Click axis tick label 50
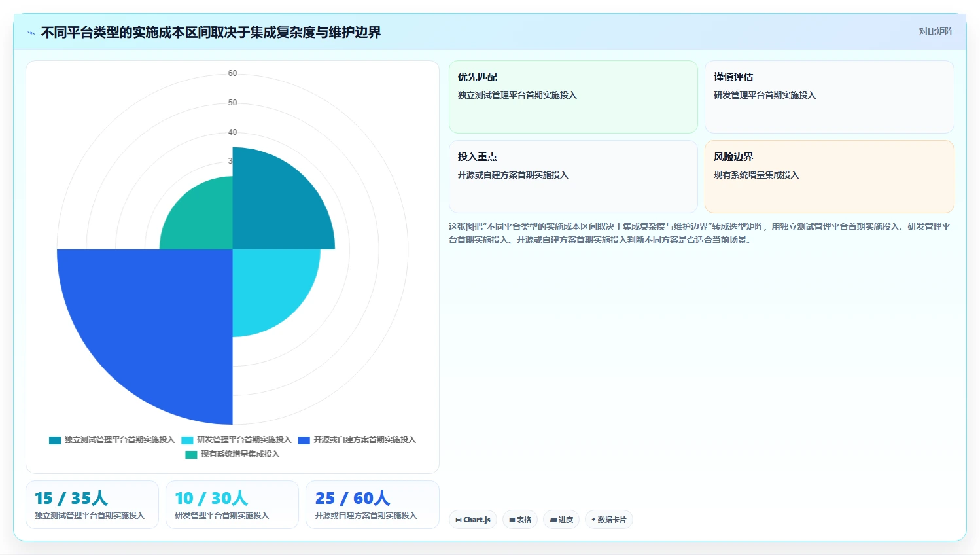The width and height of the screenshot is (980, 555). [x=232, y=103]
